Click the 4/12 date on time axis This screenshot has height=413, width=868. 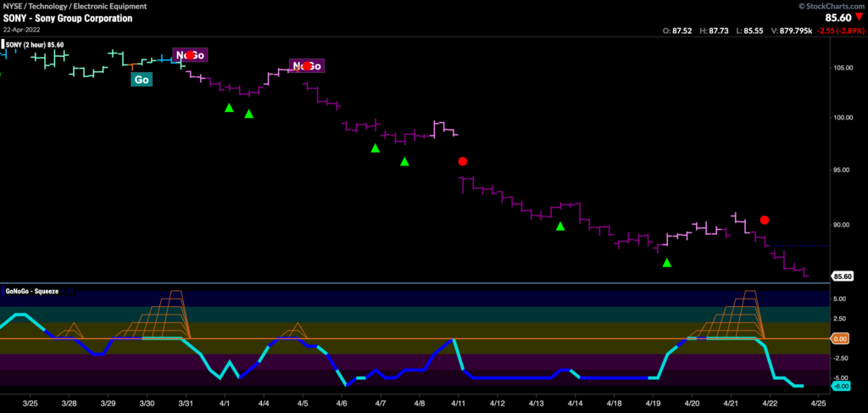tap(498, 404)
